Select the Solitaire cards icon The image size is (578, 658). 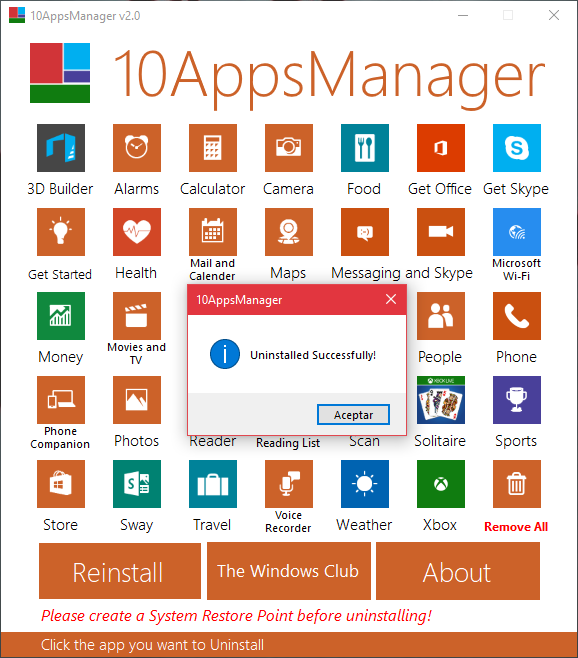(x=441, y=400)
